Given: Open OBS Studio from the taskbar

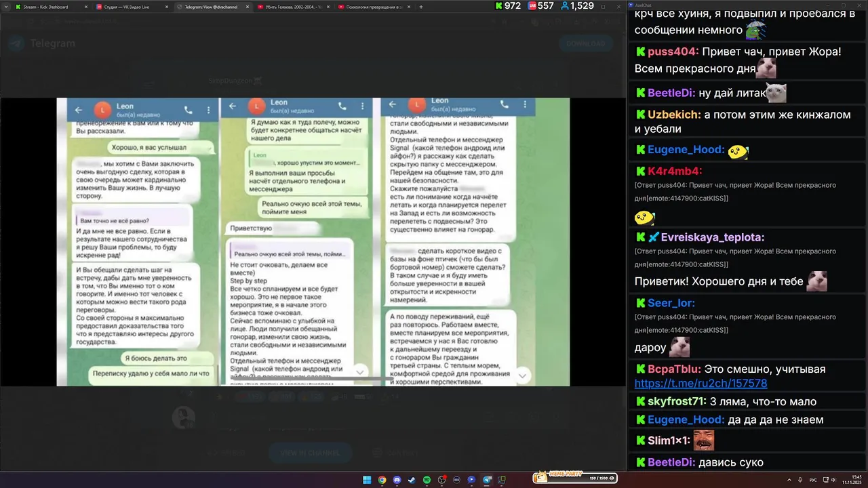Looking at the screenshot, I should pos(441,480).
